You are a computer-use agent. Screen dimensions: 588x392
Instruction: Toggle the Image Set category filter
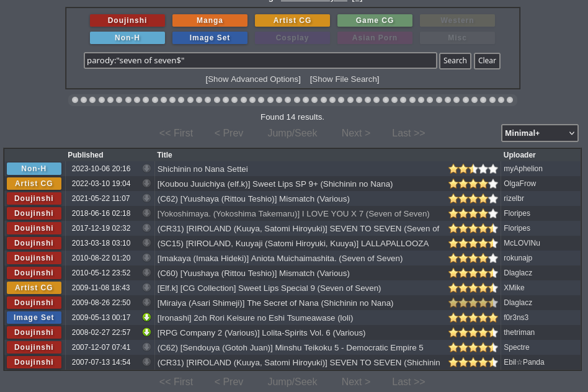pyautogui.click(x=210, y=37)
